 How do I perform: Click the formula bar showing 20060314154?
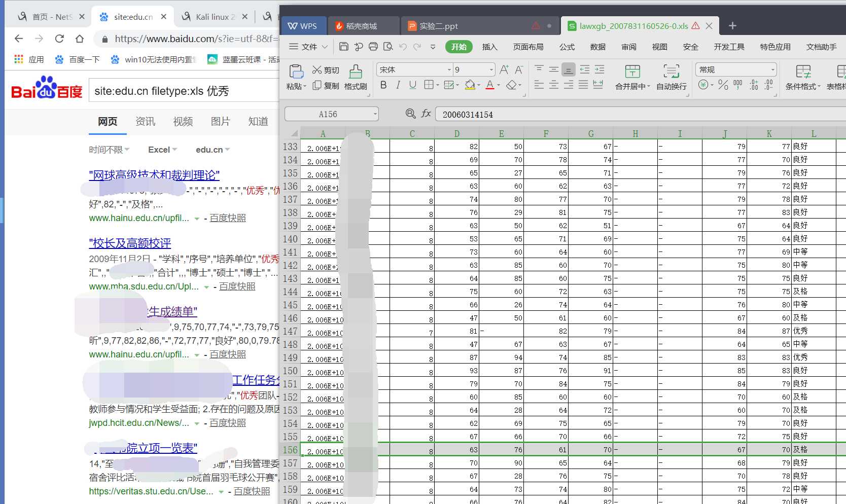pyautogui.click(x=641, y=114)
